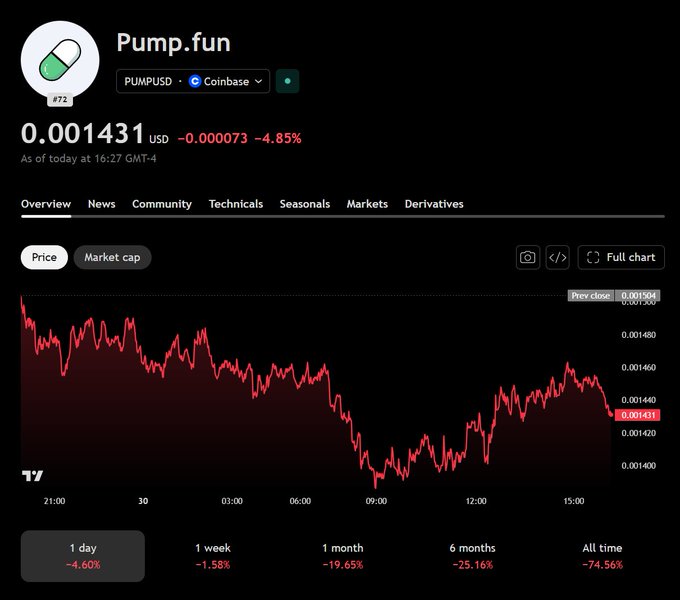Viewport: 680px width, 600px height.
Task: Click the Pump.fun title
Action: (173, 43)
